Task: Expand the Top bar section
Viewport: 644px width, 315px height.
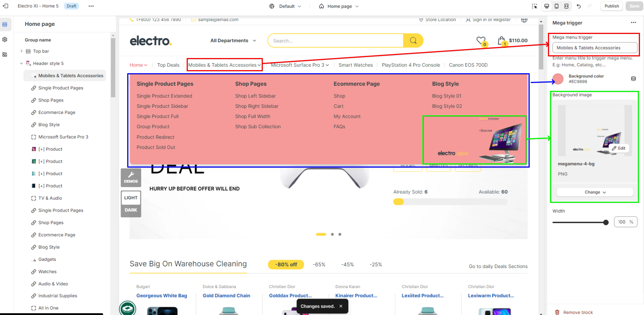Action: coord(21,51)
